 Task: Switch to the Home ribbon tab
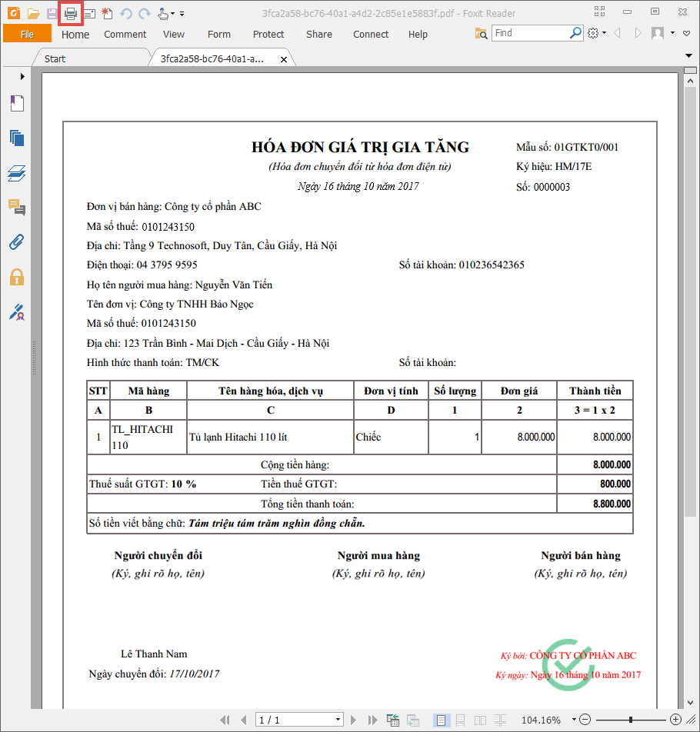click(75, 35)
